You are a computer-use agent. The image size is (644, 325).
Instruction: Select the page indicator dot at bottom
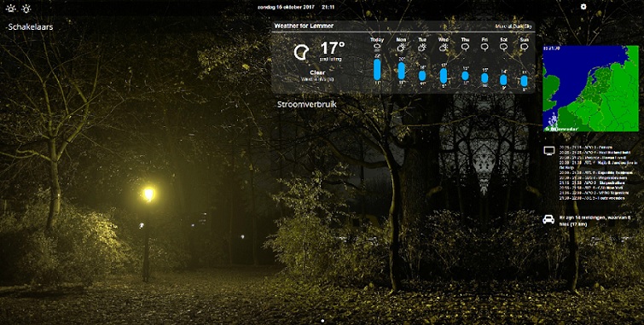(322, 321)
